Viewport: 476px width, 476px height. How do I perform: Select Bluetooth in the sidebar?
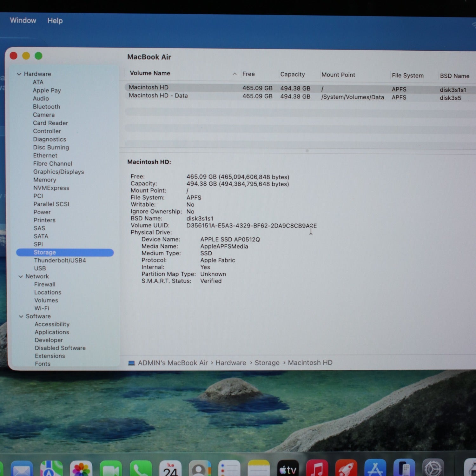(47, 107)
